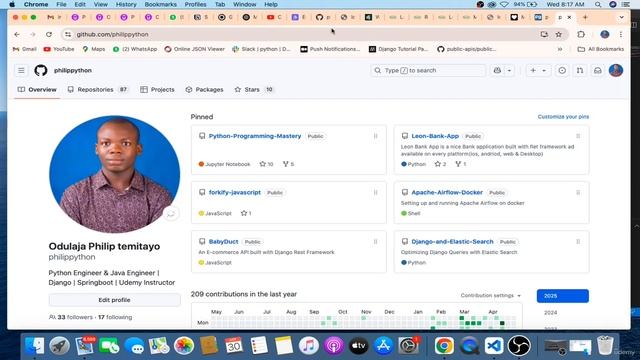Viewport: 640px width, 360px height.
Task: Click the fork count on Leon-Bank-App
Action: [x=461, y=164]
